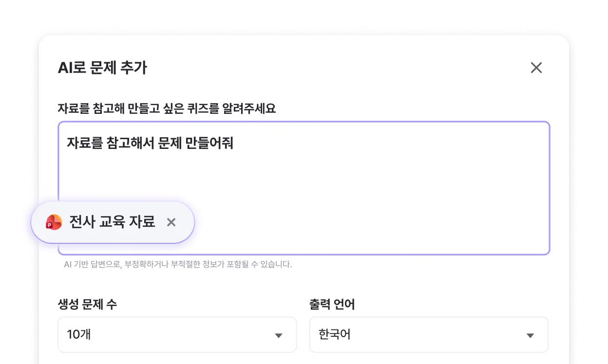Screen dimensions: 608x364
Task: Click the 자료를 참고해 만들고 싶은 퀴즈를 알려주세요 label
Action: click(x=167, y=109)
